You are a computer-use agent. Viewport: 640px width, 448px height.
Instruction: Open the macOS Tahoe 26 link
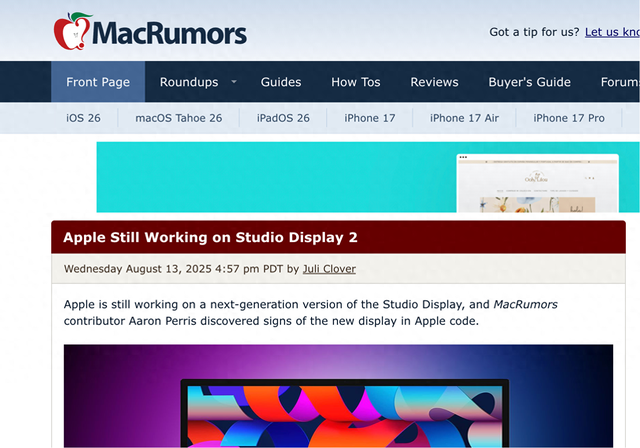[x=179, y=118]
